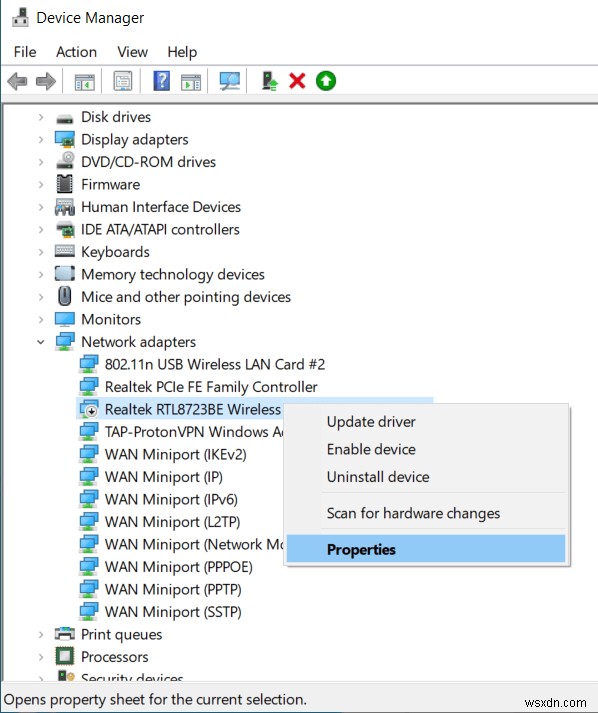Select WAN Miniport (PPPOE)

tap(179, 567)
